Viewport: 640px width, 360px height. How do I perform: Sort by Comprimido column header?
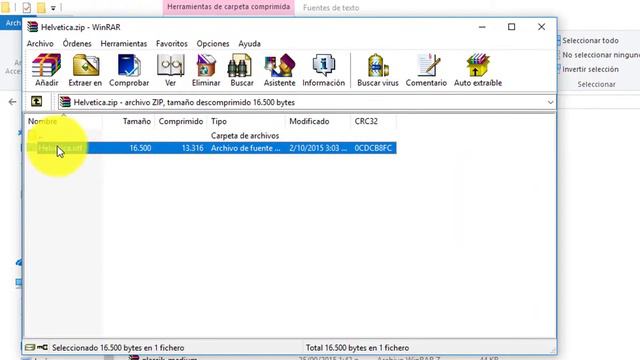[181, 121]
